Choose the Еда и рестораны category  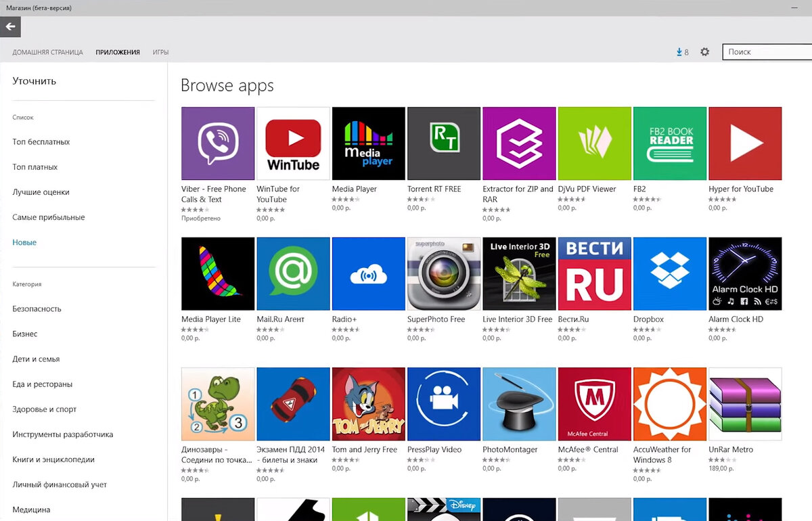[x=42, y=384]
